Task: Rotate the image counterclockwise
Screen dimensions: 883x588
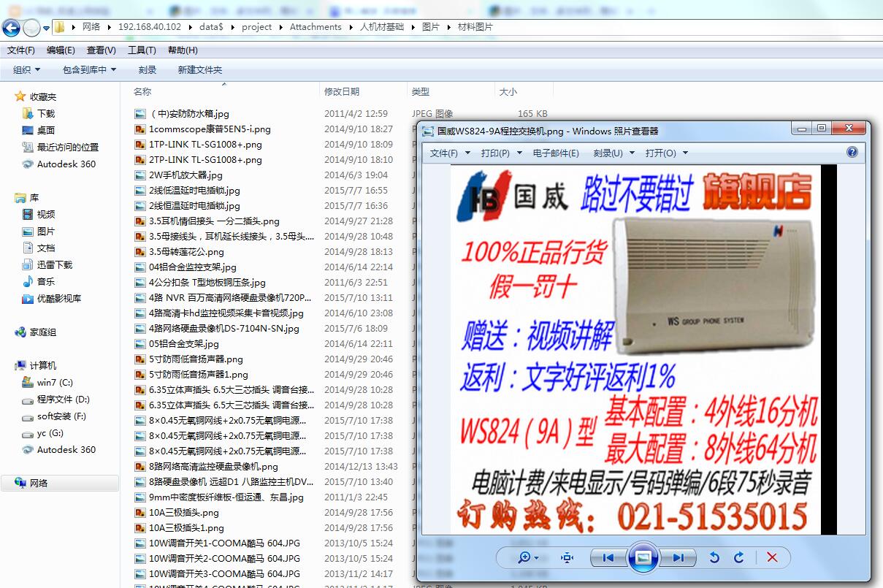Action: 714,557
